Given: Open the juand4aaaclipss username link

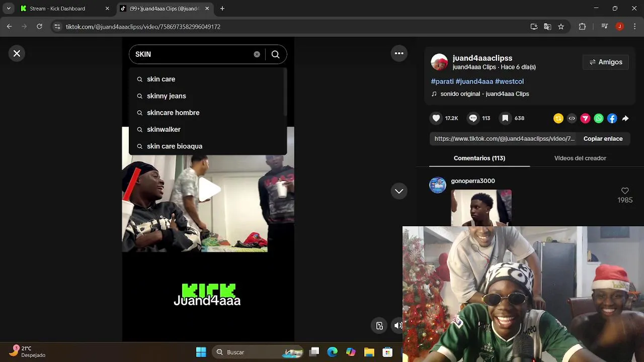Looking at the screenshot, I should point(482,58).
